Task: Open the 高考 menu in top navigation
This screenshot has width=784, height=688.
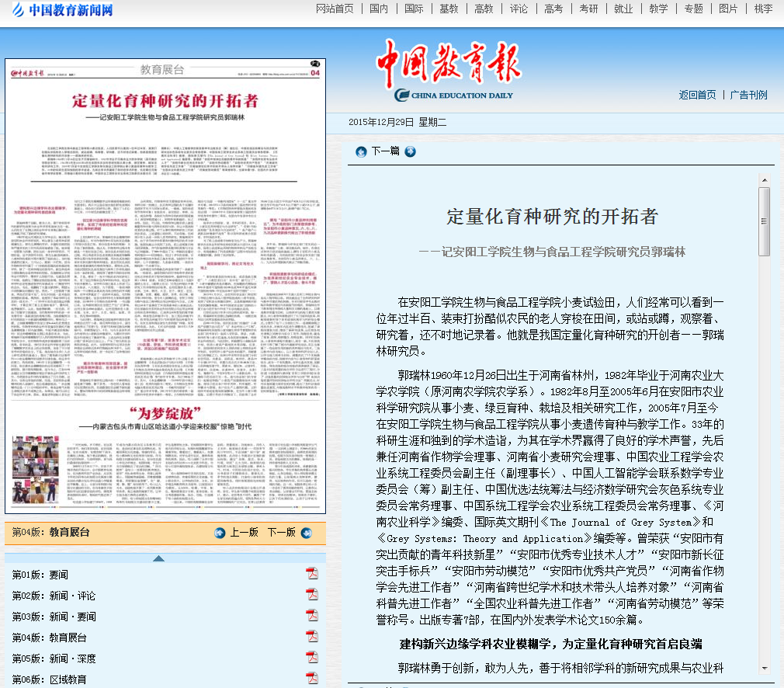Action: pyautogui.click(x=553, y=9)
